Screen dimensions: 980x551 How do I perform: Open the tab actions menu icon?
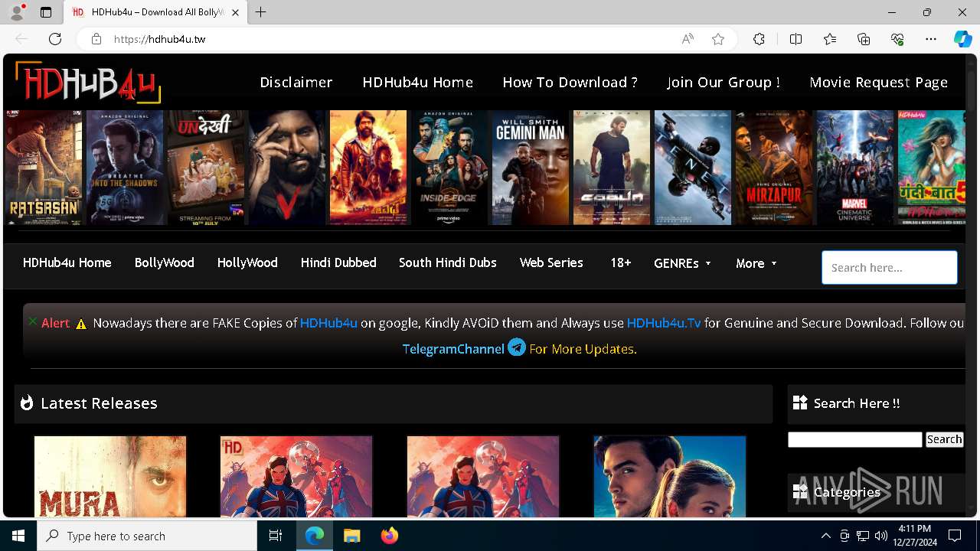[46, 12]
